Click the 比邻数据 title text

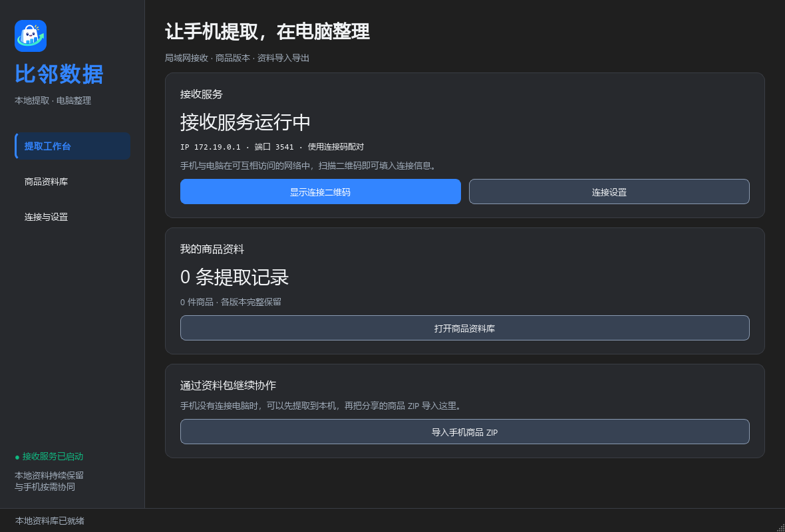[59, 74]
